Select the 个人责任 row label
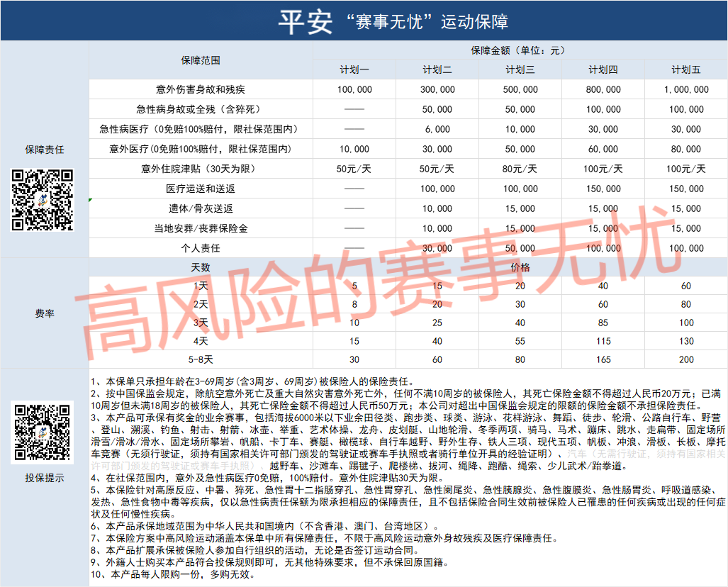 coord(201,248)
